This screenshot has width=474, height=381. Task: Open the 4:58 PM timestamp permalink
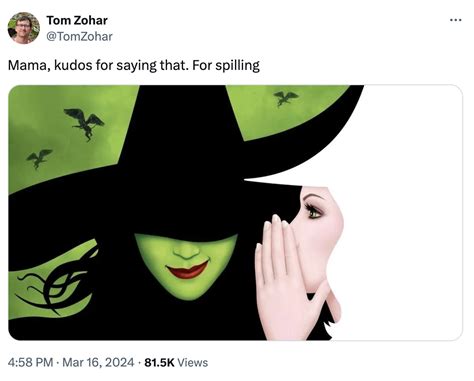click(30, 362)
